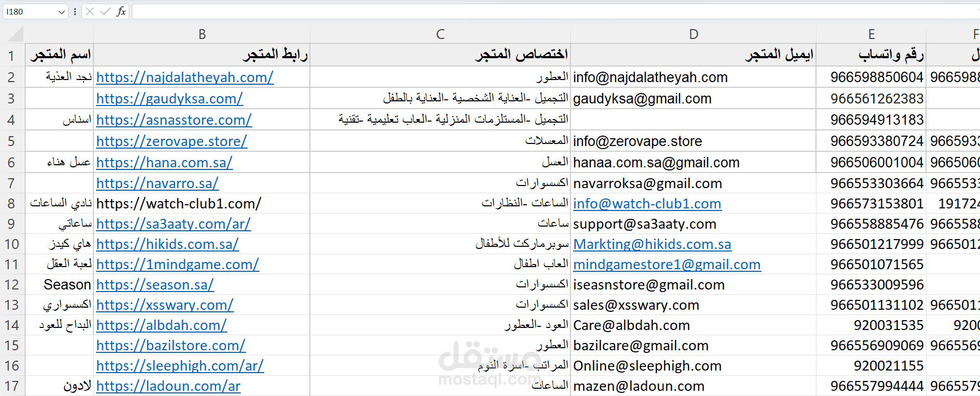Open the asnasstore.com link
Viewport: 980px width, 396px height.
(x=174, y=120)
